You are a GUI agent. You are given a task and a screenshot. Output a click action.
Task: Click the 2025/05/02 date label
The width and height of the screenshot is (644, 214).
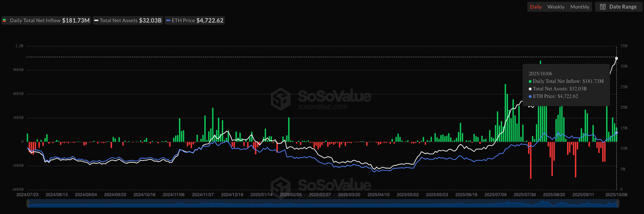click(408, 194)
